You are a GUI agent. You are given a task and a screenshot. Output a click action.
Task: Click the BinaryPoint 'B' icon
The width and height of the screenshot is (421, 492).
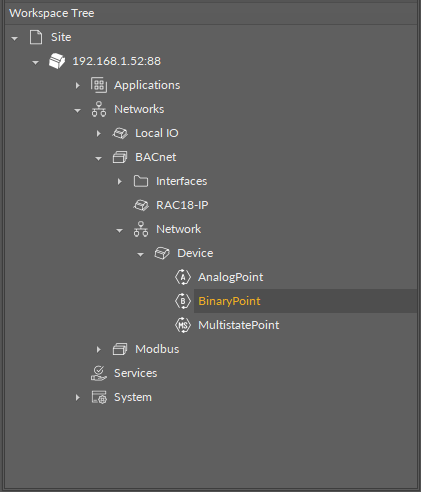183,301
